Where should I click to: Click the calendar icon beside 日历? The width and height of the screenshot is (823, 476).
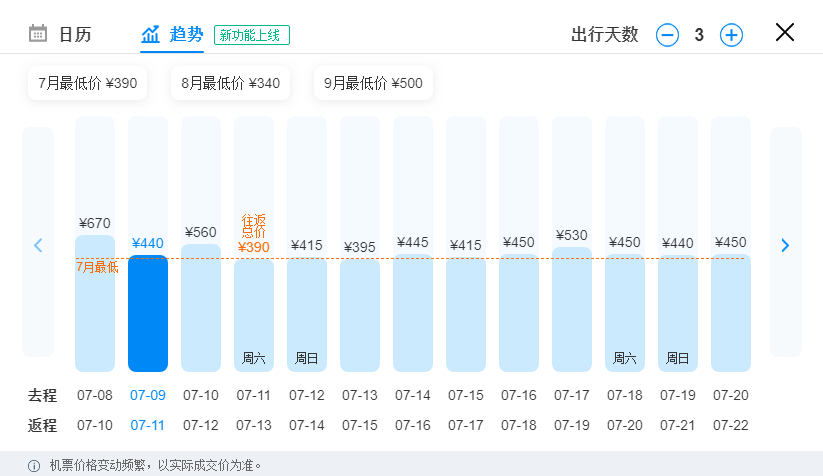(37, 33)
